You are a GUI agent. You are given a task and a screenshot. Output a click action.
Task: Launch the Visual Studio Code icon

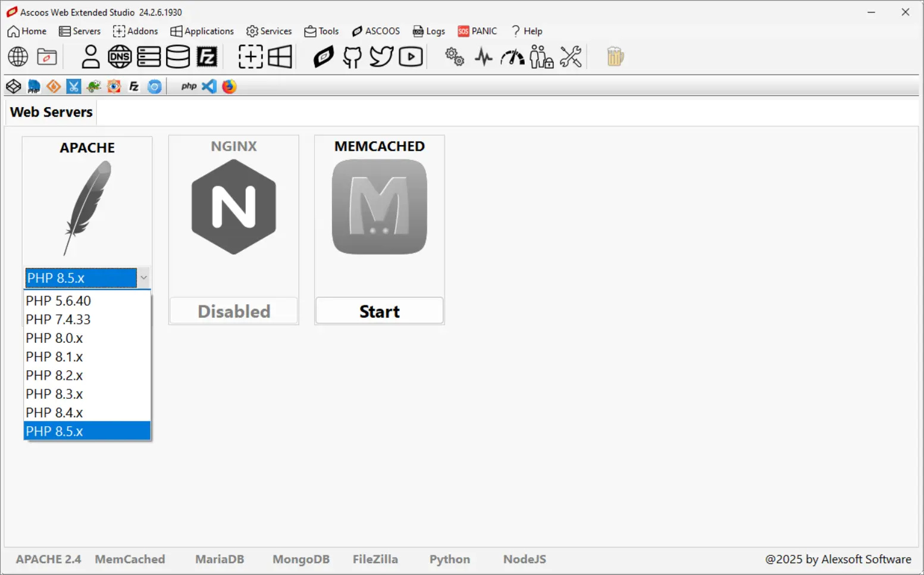click(209, 86)
